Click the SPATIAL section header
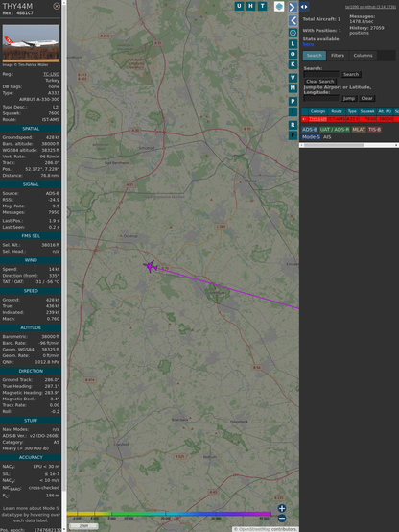 click(31, 129)
